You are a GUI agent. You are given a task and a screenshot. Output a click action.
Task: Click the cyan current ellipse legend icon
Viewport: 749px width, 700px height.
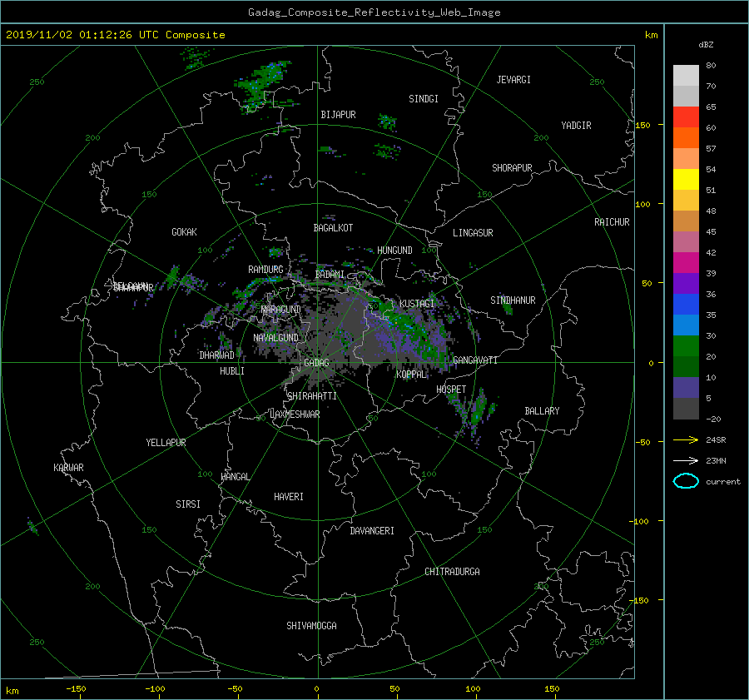pos(686,481)
